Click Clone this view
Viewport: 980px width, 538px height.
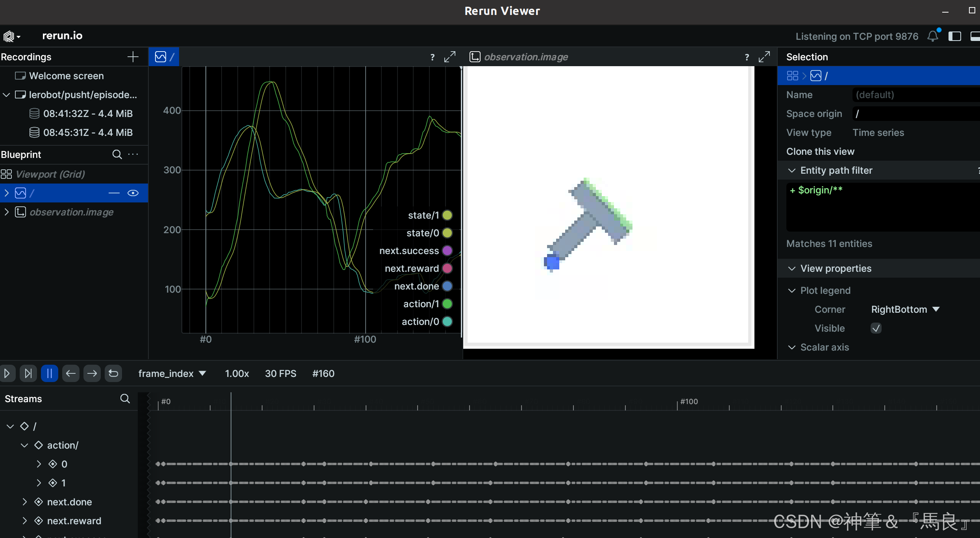click(x=820, y=151)
